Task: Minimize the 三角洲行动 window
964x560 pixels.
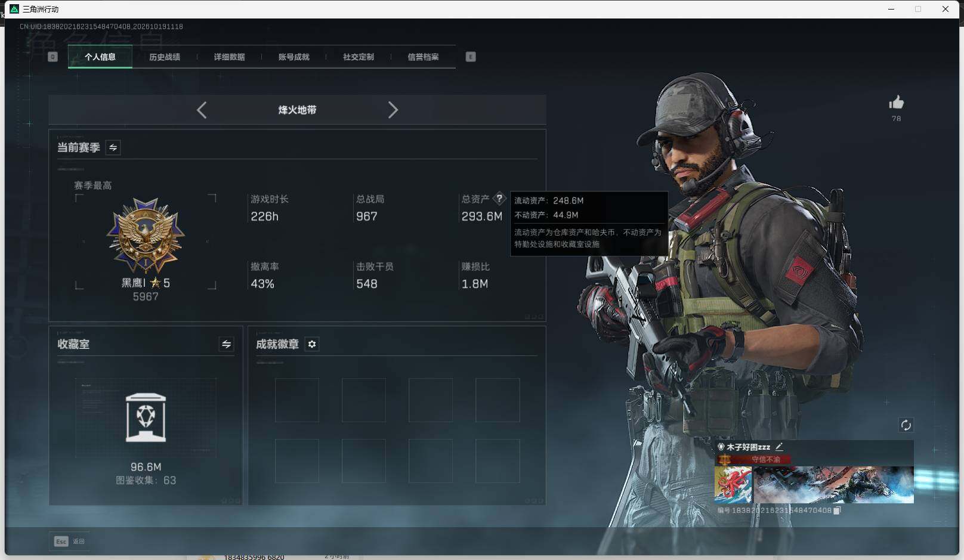Action: [x=891, y=9]
